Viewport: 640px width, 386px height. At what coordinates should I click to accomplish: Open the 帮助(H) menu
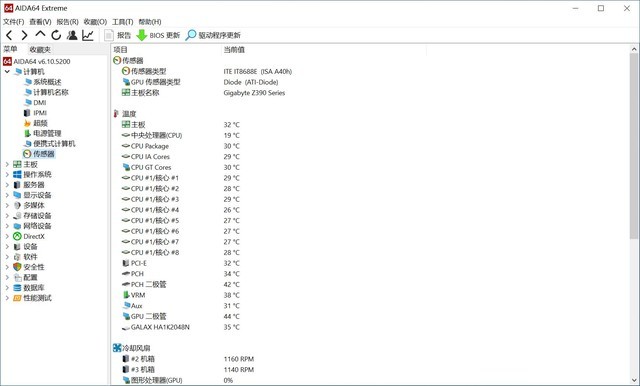pyautogui.click(x=150, y=22)
